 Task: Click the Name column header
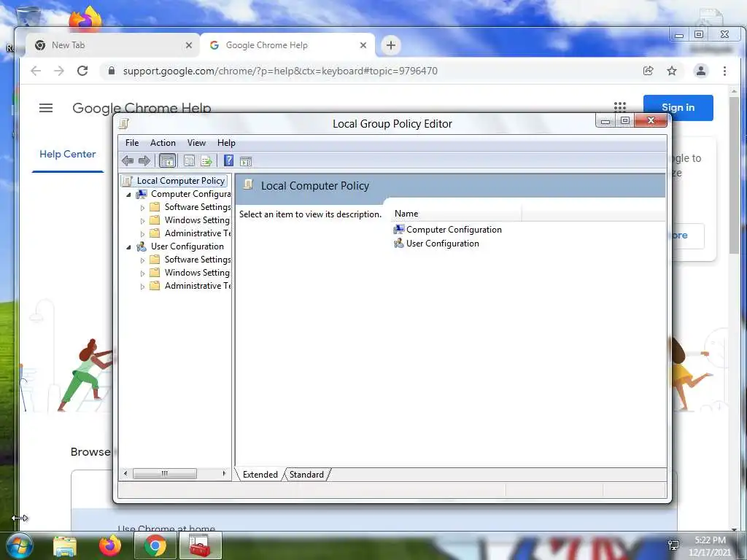coord(457,214)
